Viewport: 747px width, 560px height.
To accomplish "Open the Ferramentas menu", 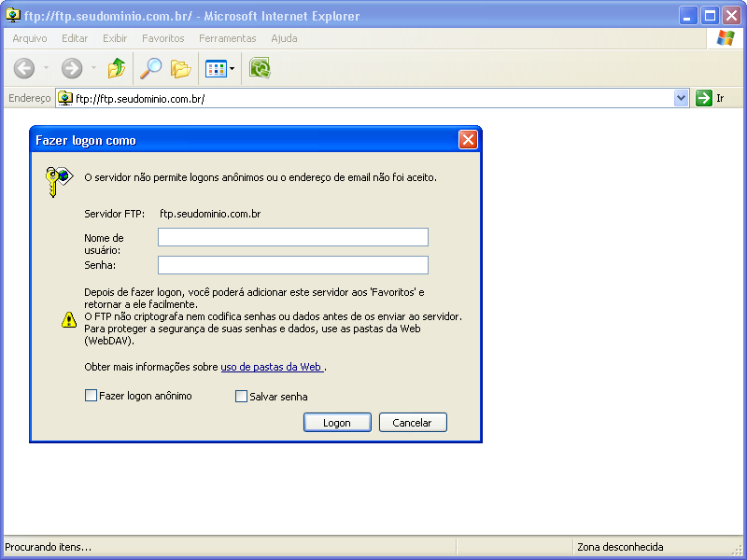I will [x=227, y=38].
